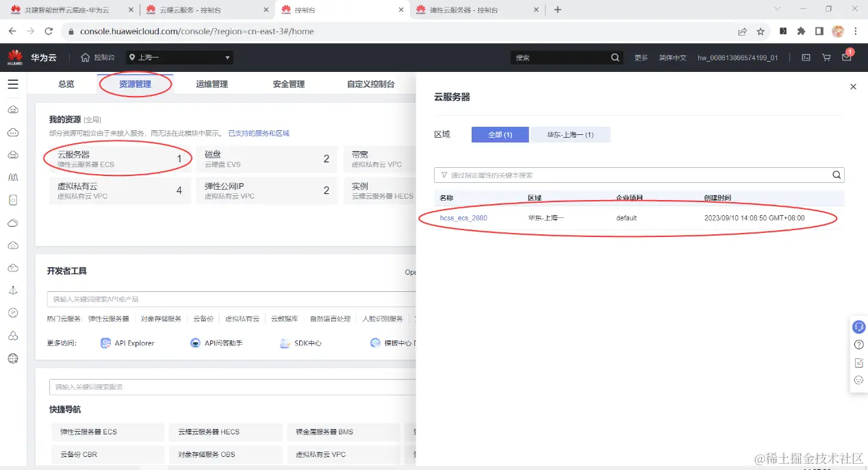Focus the API or product search field
Image resolution: width=868 pixels, height=470 pixels.
233,299
